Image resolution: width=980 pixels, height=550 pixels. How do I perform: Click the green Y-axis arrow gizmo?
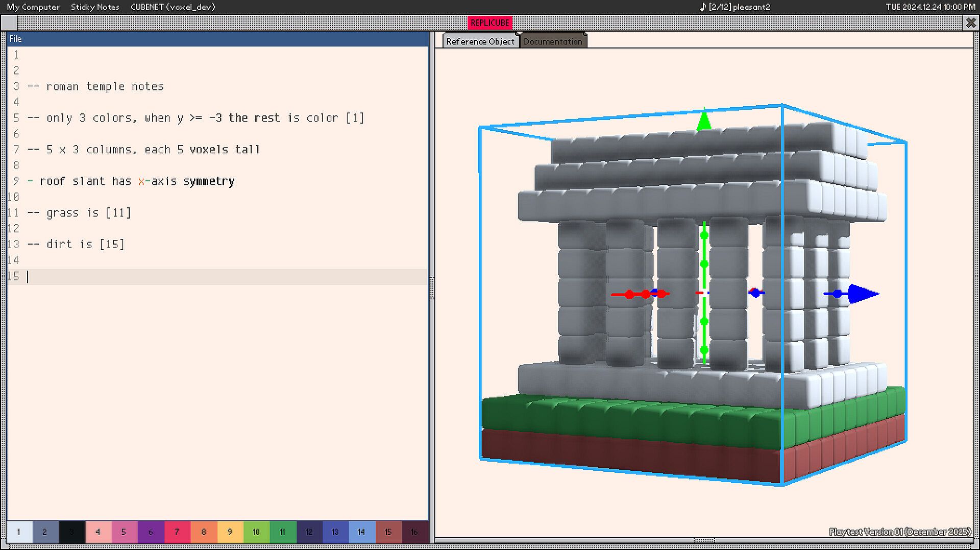(x=704, y=121)
